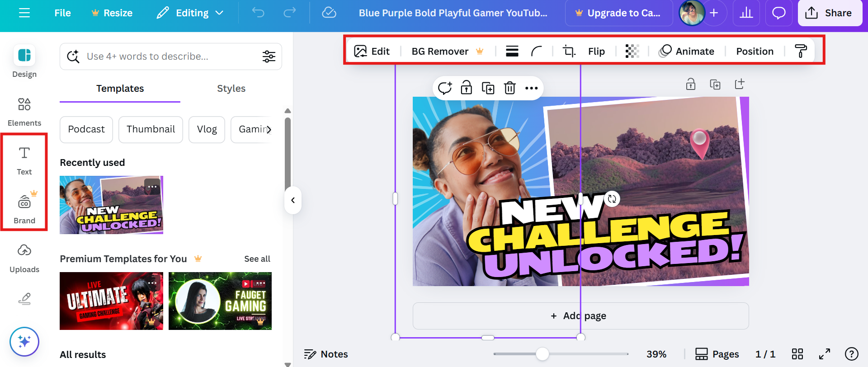
Task: Open the Draw tool in sidebar
Action: click(x=24, y=299)
